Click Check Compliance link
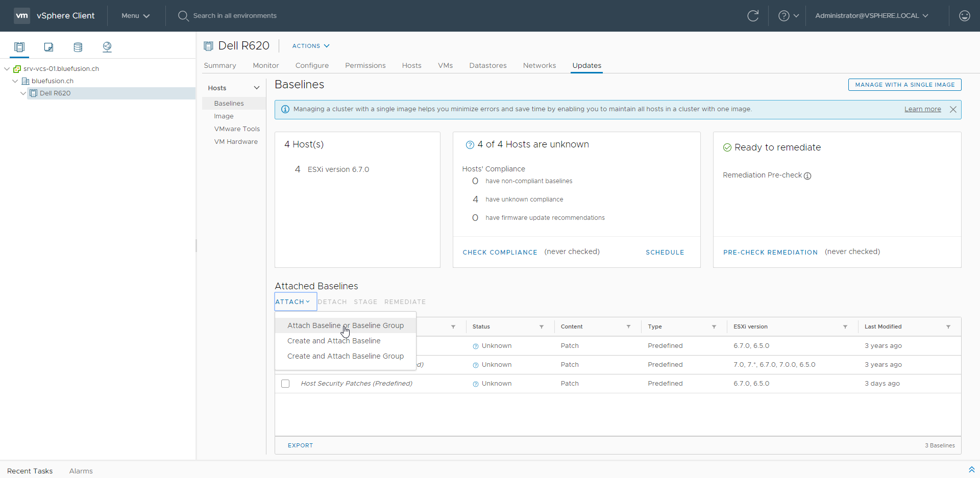This screenshot has width=980, height=478. coord(500,252)
